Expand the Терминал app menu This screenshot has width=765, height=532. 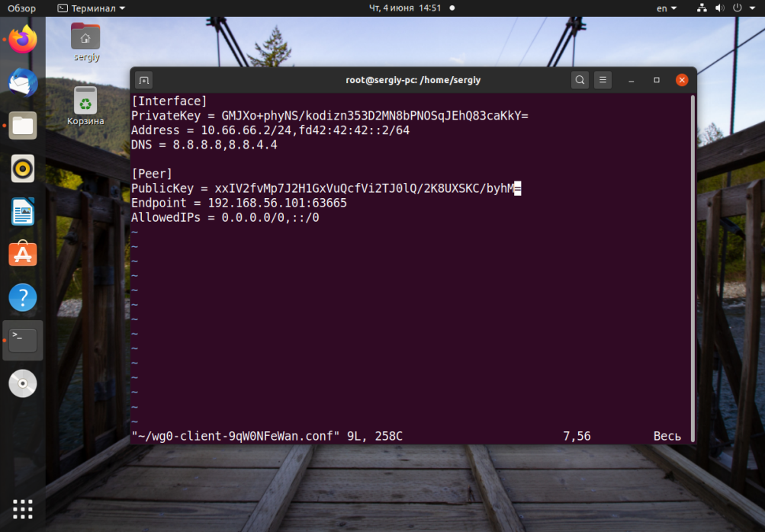[x=92, y=8]
